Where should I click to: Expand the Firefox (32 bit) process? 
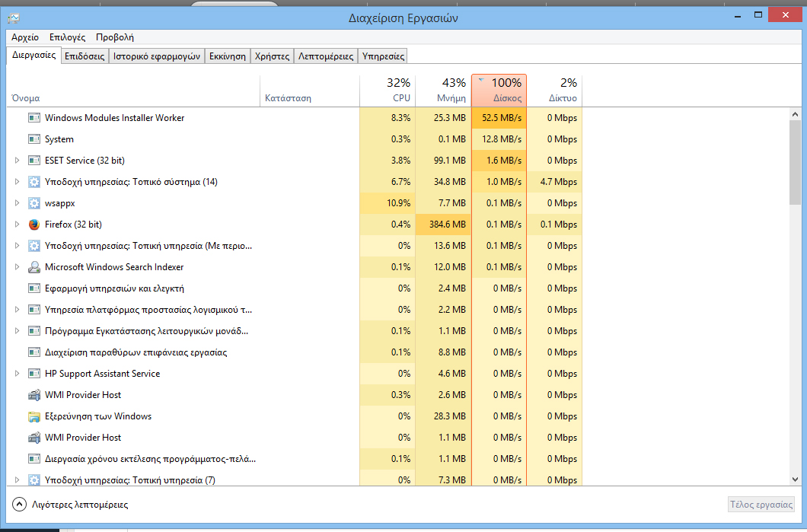click(17, 225)
